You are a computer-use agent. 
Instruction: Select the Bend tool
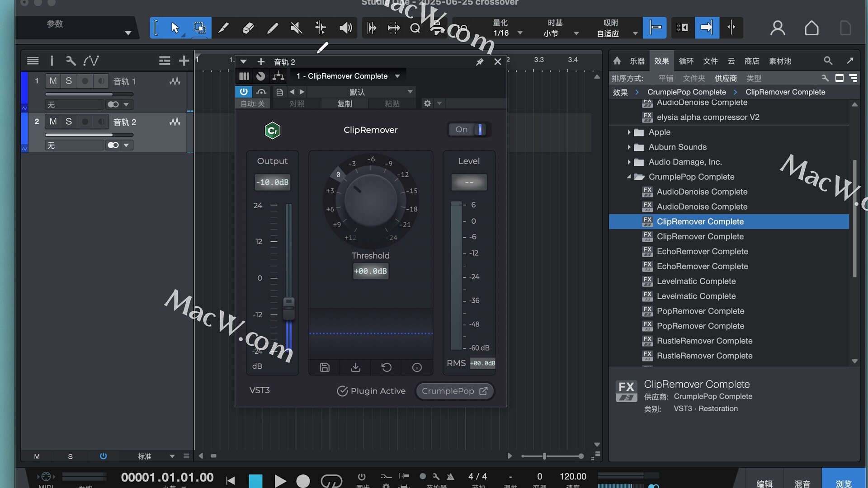coord(321,28)
